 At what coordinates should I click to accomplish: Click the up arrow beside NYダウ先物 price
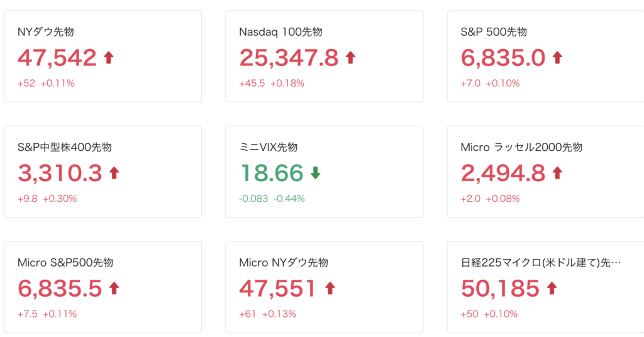click(108, 58)
